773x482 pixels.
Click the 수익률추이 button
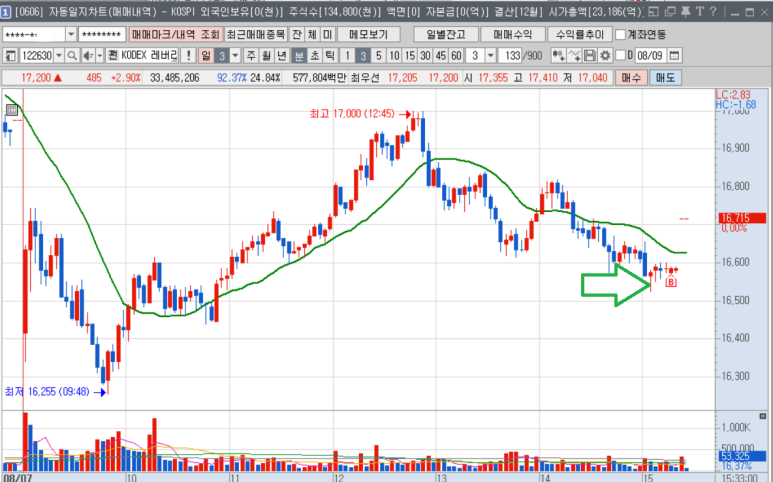(x=579, y=34)
